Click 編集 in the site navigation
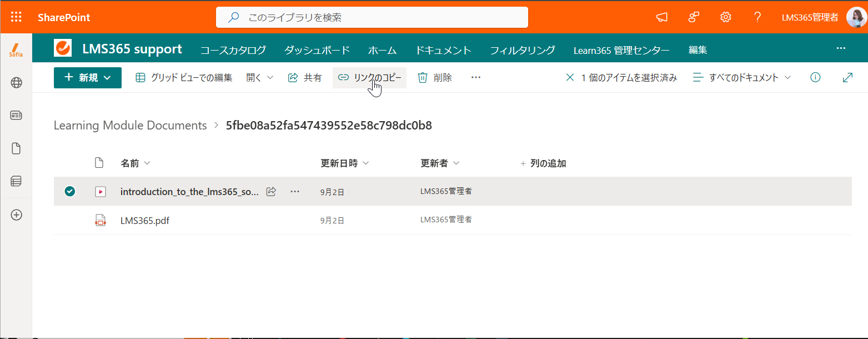This screenshot has width=868, height=339. tap(698, 50)
